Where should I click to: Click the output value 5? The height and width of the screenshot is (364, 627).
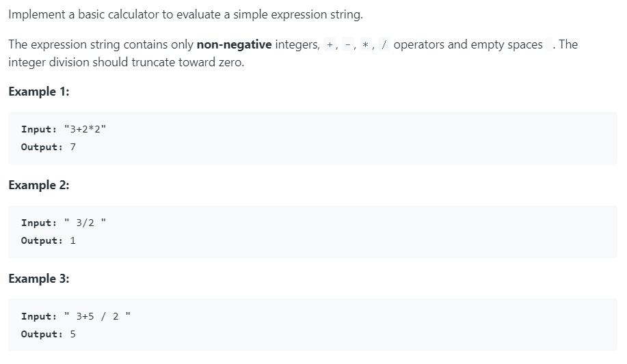tap(73, 334)
